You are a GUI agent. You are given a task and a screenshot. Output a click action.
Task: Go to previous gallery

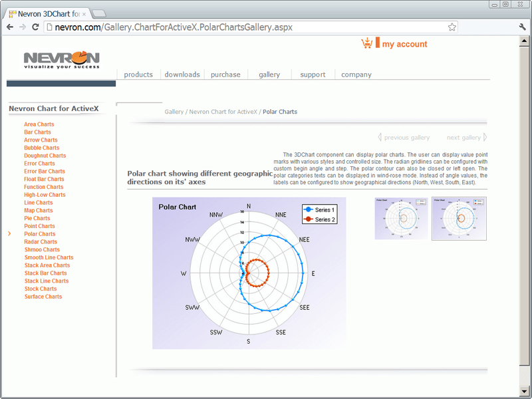[x=404, y=138]
